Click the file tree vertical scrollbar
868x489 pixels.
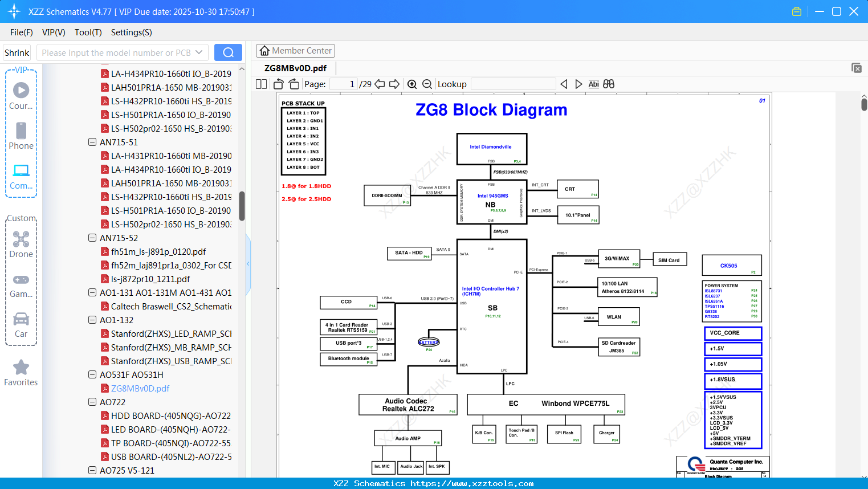[242, 206]
